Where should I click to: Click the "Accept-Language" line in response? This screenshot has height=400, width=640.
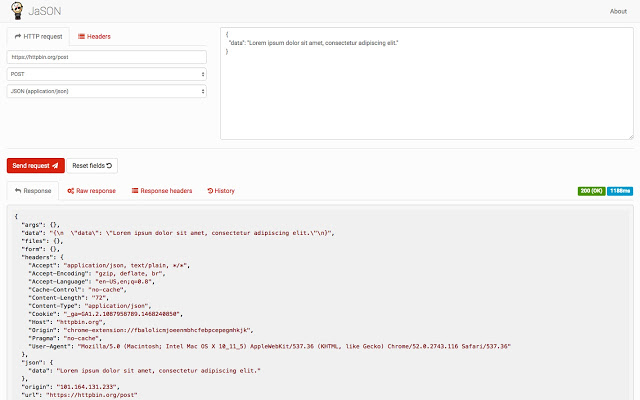91,282
